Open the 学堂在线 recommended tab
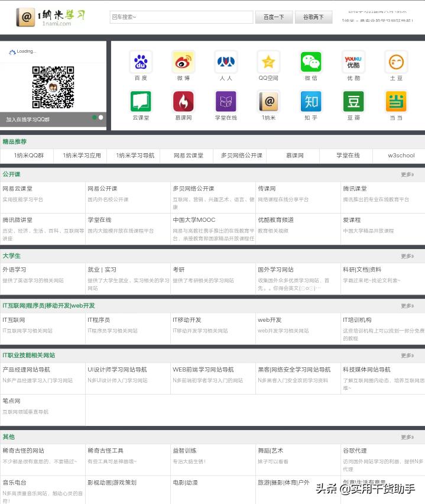The image size is (425, 504). pos(348,156)
